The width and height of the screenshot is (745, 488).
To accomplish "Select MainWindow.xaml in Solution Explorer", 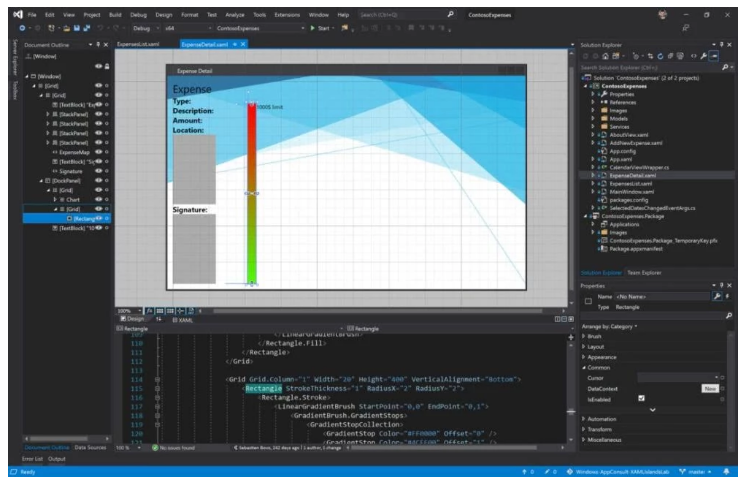I will [631, 191].
